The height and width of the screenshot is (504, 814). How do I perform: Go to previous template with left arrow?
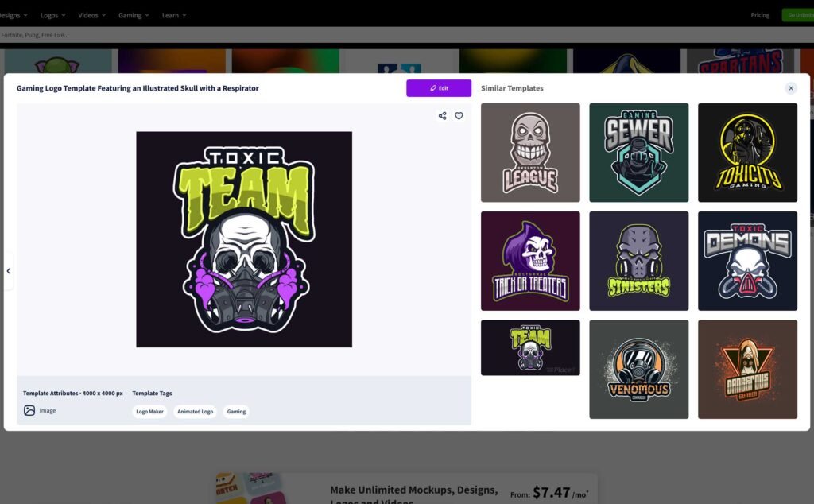click(9, 271)
